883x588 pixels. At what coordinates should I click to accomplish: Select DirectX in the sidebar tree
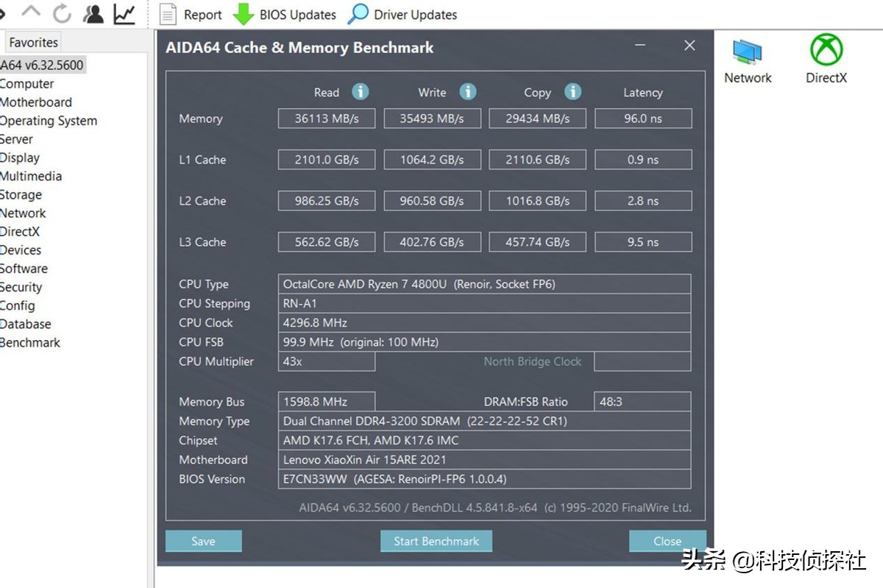tap(20, 232)
